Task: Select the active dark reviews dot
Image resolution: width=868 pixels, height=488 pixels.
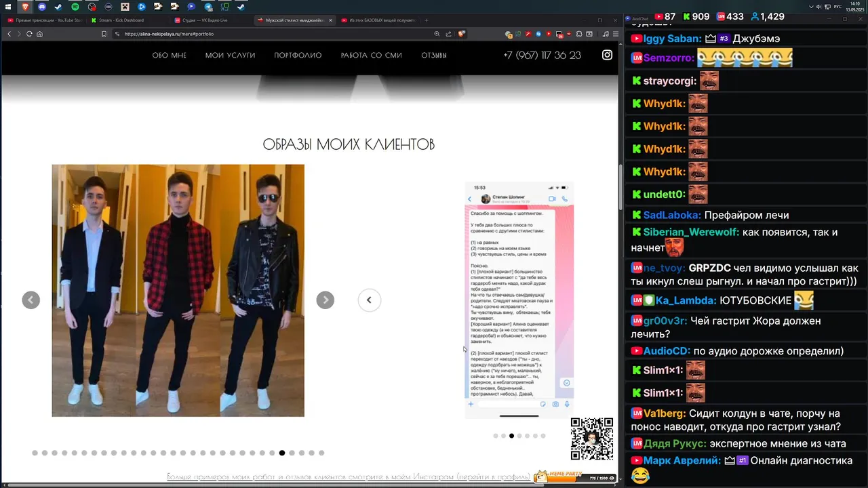Action: (511, 436)
